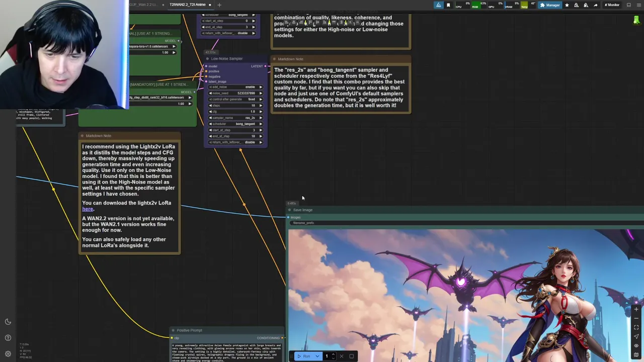Click the ComfyUI logo icon in top bar

tap(439, 5)
